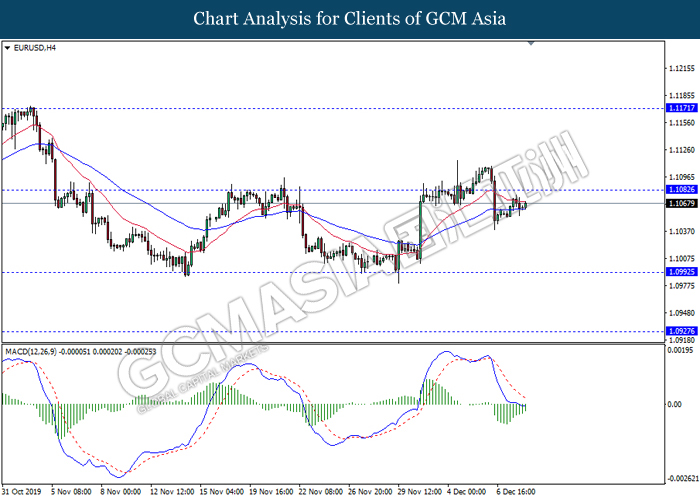Click the current price tag 1.10679

(681, 204)
